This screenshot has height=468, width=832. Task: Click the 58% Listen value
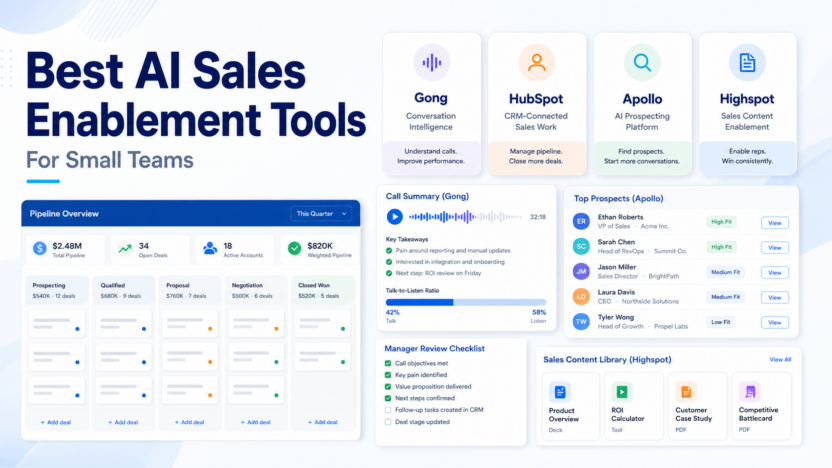pyautogui.click(x=539, y=313)
